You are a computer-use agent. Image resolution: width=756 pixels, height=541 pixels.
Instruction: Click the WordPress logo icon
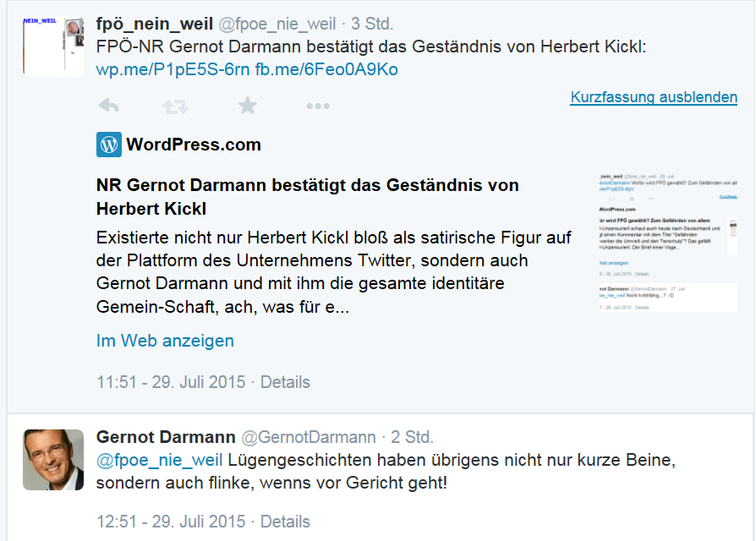(109, 145)
